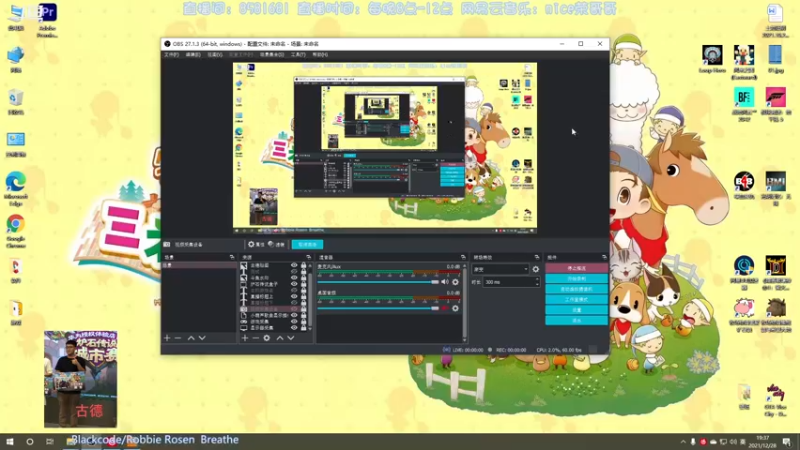Click the 桌面音频 volume slider
This screenshot has width=800, height=450.
coord(378,308)
